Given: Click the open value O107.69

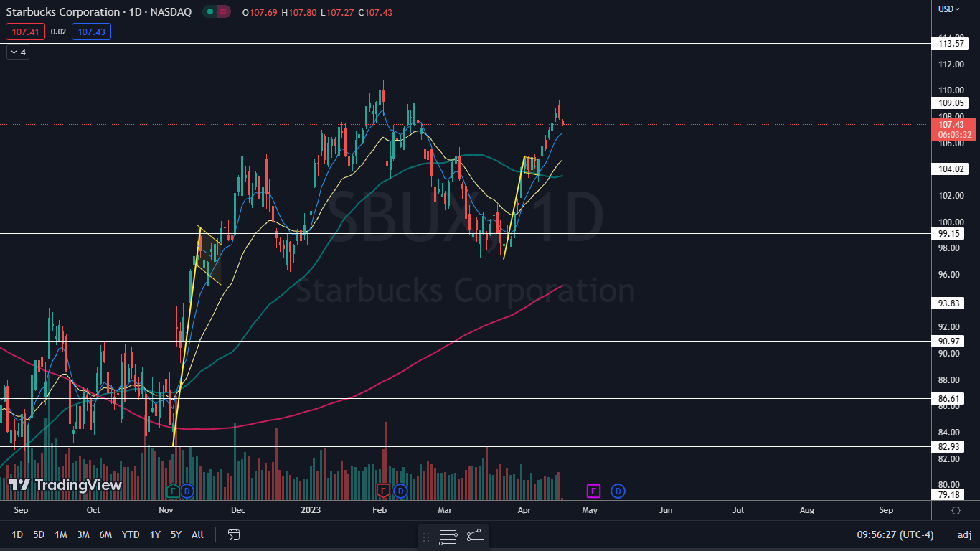Looking at the screenshot, I should [261, 13].
